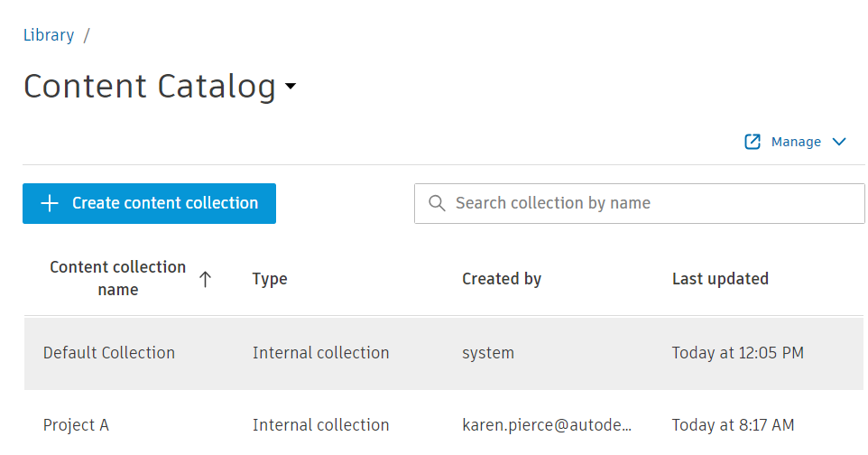Click the Create content collection button

(149, 203)
